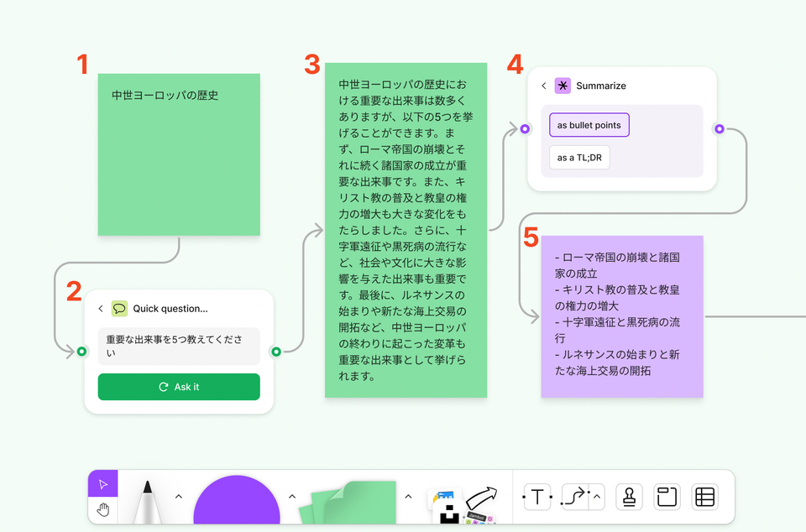Viewport: 806px width, 532px height.
Task: Choose the 'as bullet points' summarize option
Action: (x=589, y=125)
